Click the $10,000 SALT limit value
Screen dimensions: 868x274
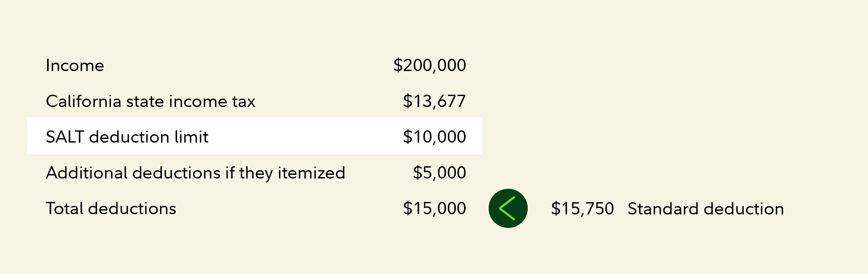pyautogui.click(x=434, y=137)
